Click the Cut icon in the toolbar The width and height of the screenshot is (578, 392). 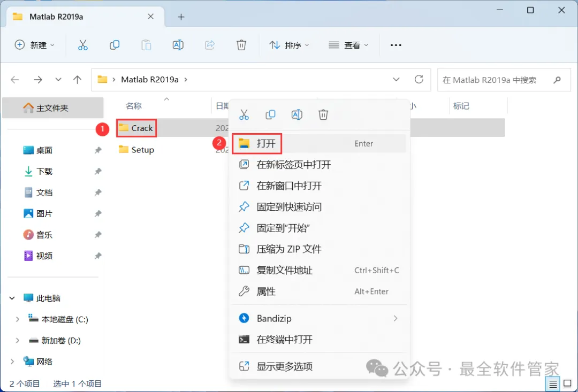[83, 45]
